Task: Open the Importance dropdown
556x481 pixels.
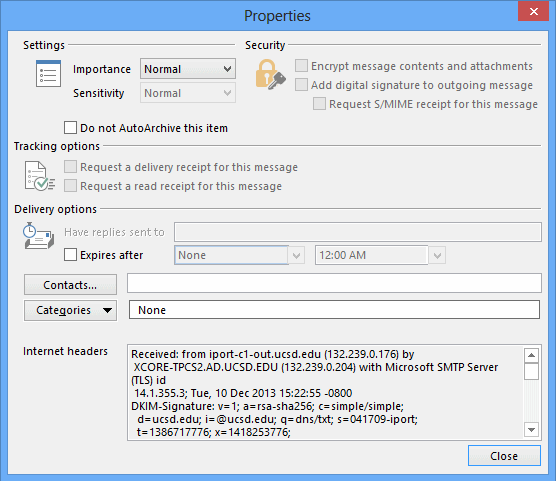Action: coord(188,69)
